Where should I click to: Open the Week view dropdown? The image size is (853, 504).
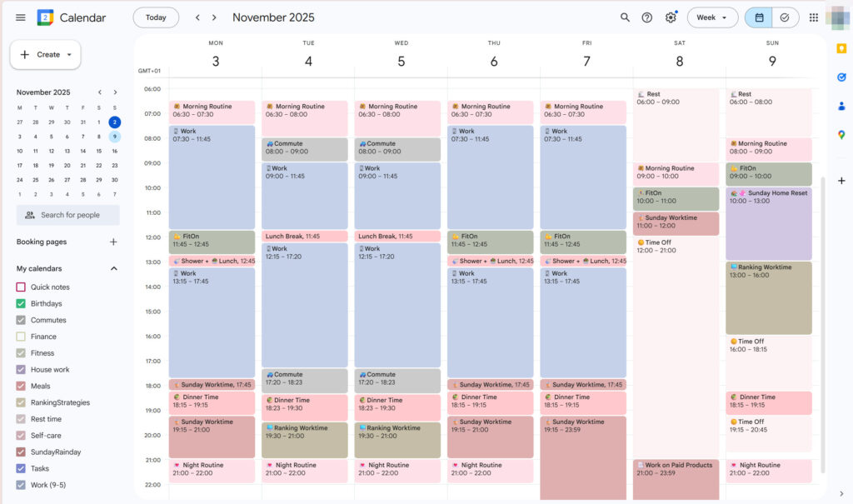point(712,17)
